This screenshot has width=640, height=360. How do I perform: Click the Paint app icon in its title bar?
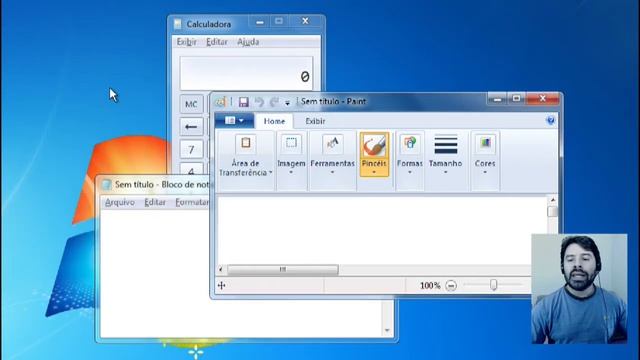[x=220, y=102]
